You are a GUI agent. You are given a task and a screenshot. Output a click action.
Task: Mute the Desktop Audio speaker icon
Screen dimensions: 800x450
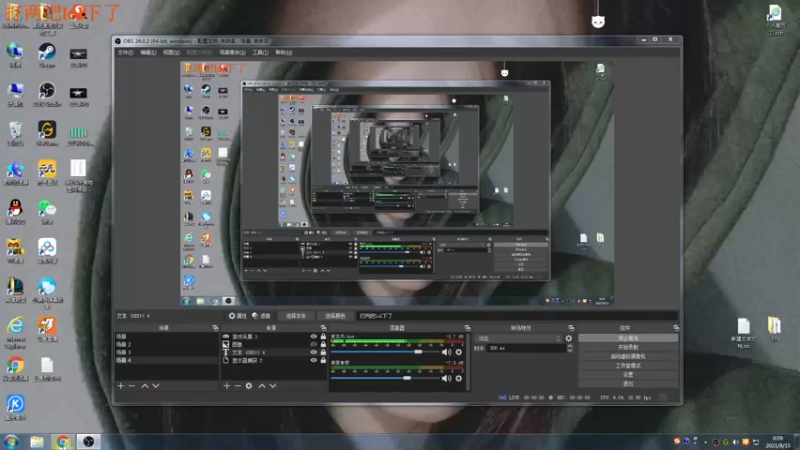tap(446, 378)
